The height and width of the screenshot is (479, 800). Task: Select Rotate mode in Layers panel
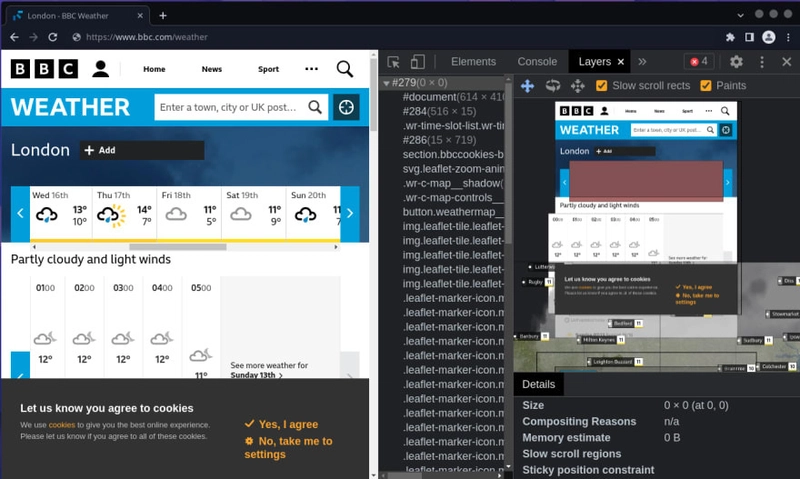pos(553,86)
